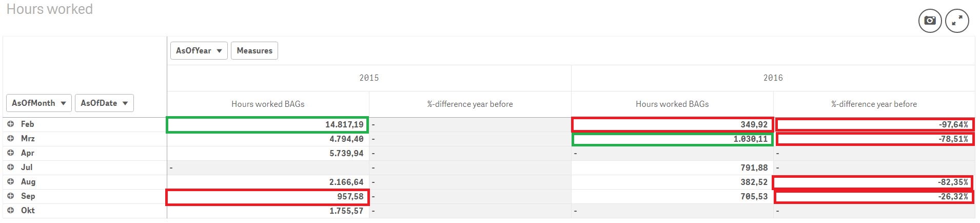Open the AsOfYear dimension dropdown
Viewport: 980px width, 223px height.
[x=199, y=51]
